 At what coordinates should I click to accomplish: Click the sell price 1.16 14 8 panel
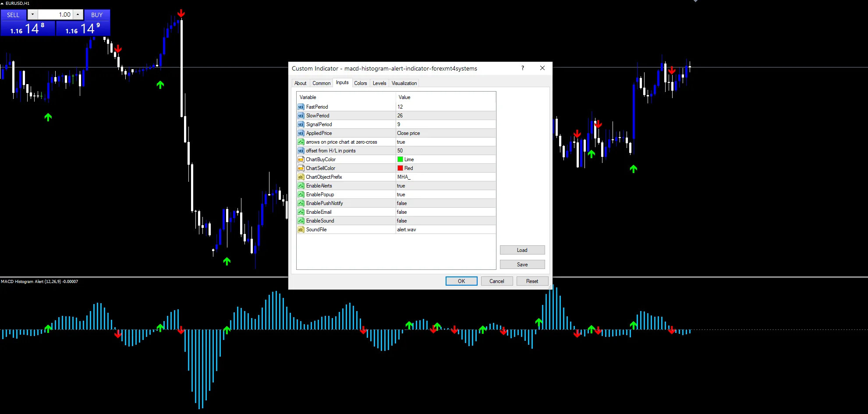point(28,28)
